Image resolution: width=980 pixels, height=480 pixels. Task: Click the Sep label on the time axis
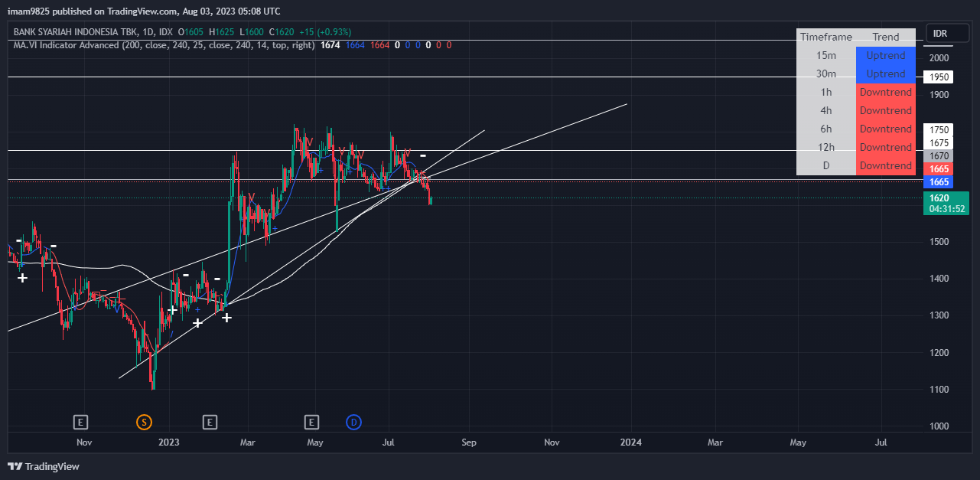click(x=469, y=442)
